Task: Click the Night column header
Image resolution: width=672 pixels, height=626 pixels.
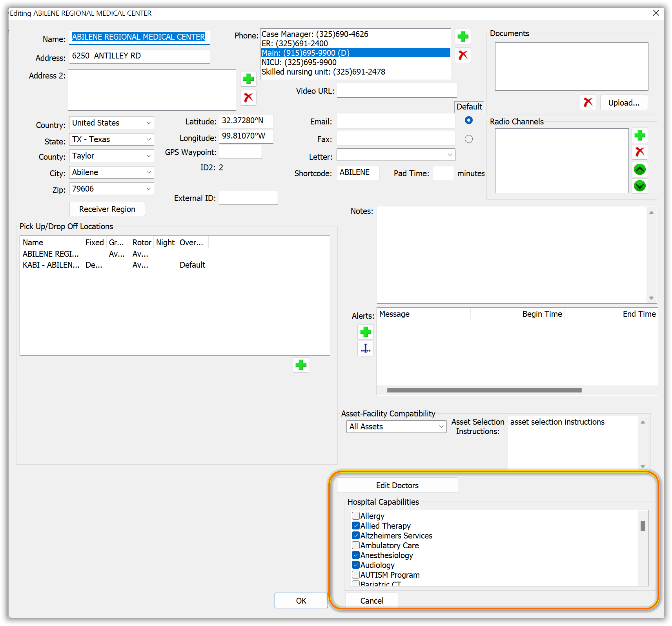Action: (x=165, y=243)
